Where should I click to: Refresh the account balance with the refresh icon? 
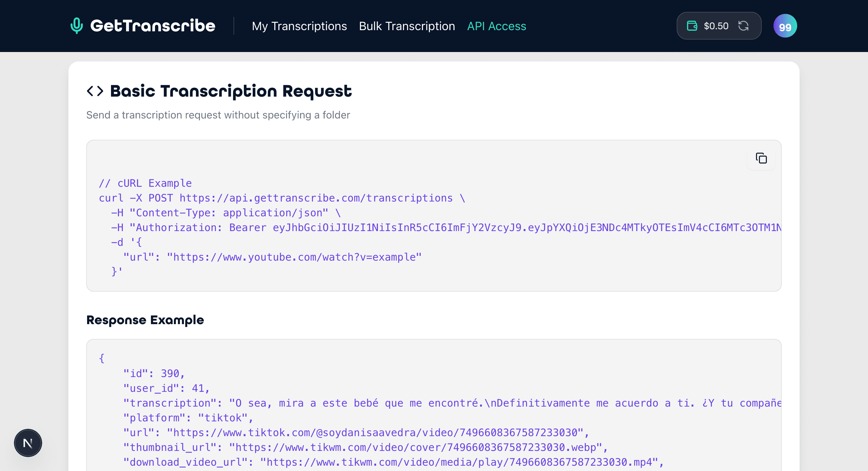coord(745,25)
